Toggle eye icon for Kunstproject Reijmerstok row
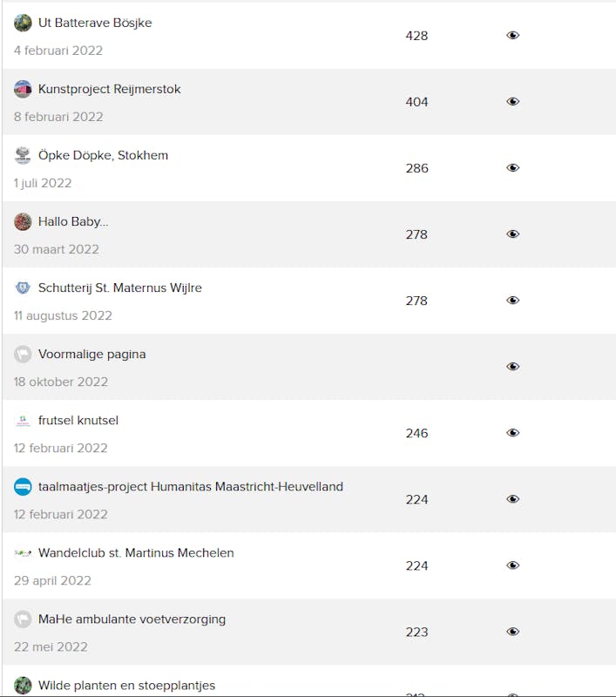The image size is (616, 697). point(512,102)
